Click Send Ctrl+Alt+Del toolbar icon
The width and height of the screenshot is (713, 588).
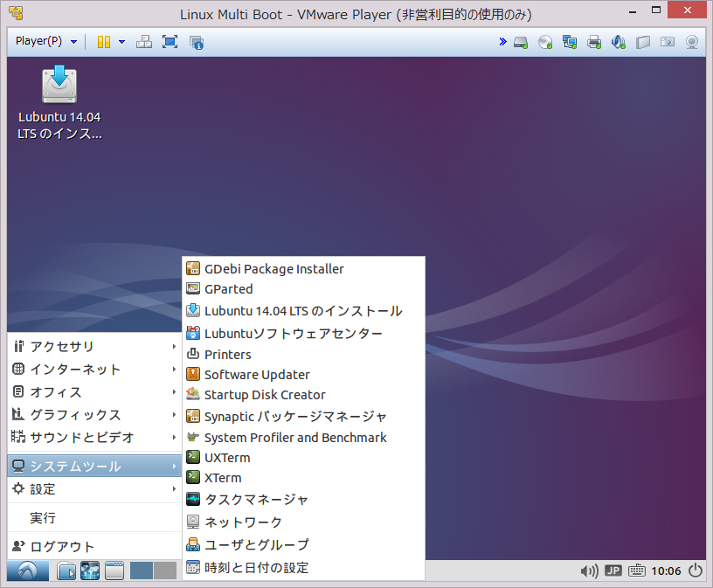144,42
